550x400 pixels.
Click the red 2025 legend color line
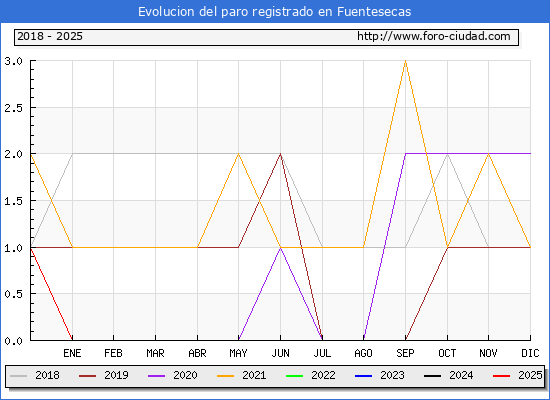(x=502, y=376)
